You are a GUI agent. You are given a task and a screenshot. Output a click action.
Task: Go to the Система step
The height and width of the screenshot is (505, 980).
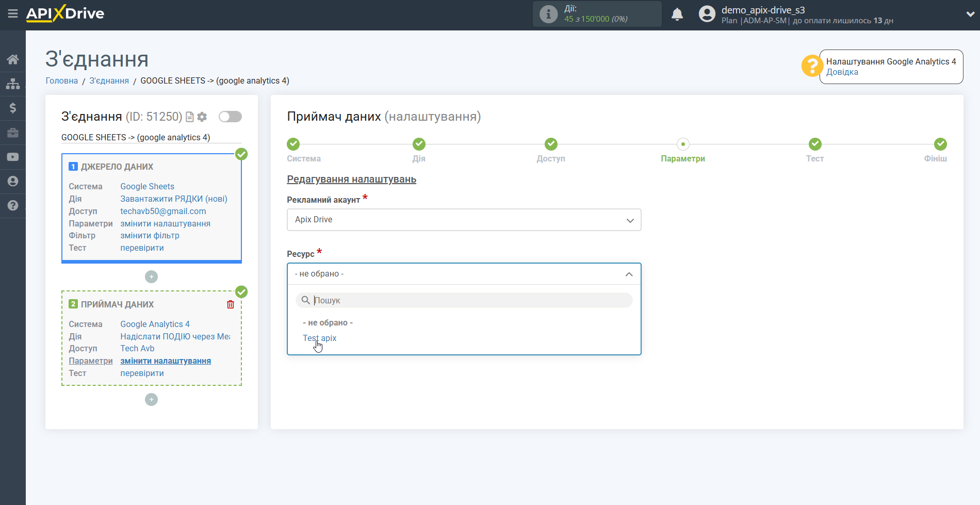coord(293,144)
